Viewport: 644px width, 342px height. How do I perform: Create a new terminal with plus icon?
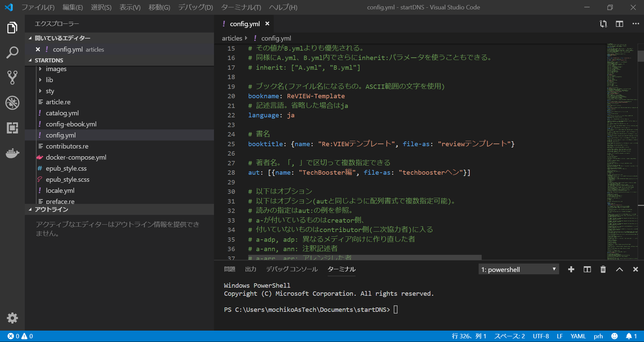pyautogui.click(x=571, y=269)
